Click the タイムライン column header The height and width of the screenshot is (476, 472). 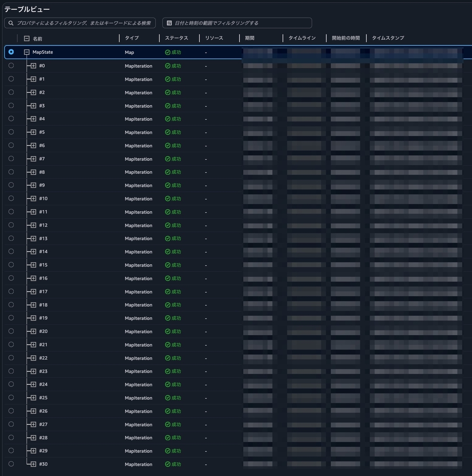pyautogui.click(x=302, y=38)
